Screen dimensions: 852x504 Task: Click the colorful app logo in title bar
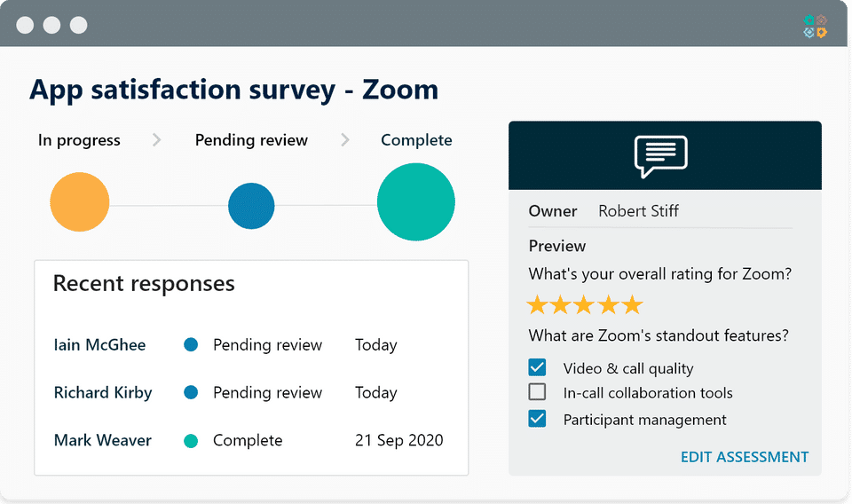point(815,26)
